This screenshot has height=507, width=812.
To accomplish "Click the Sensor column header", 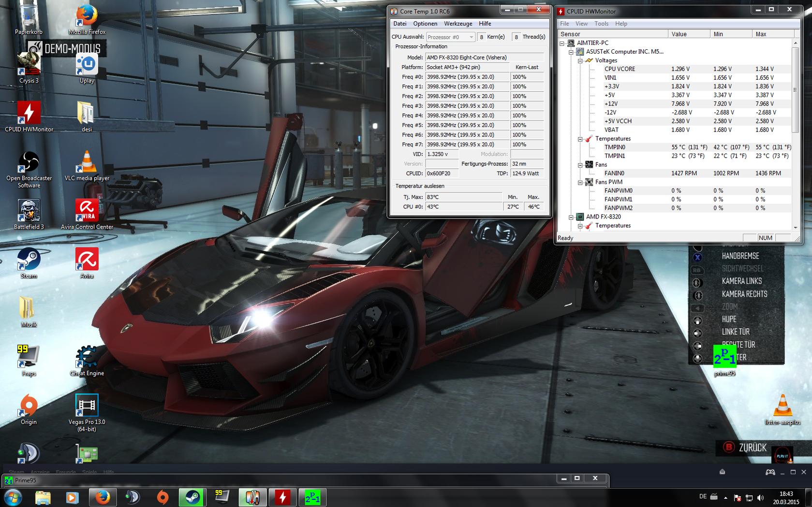I will pyautogui.click(x=613, y=34).
